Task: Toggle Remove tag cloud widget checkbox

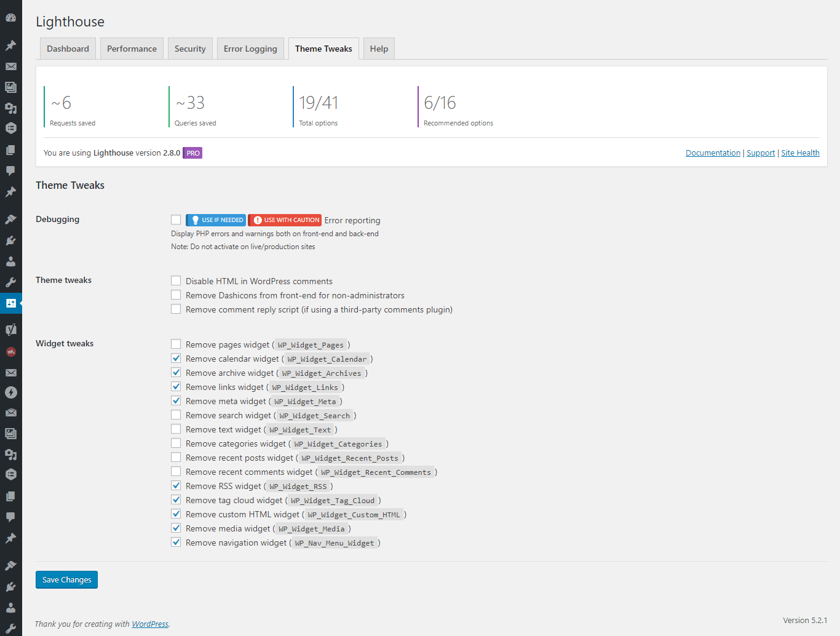Action: (176, 499)
